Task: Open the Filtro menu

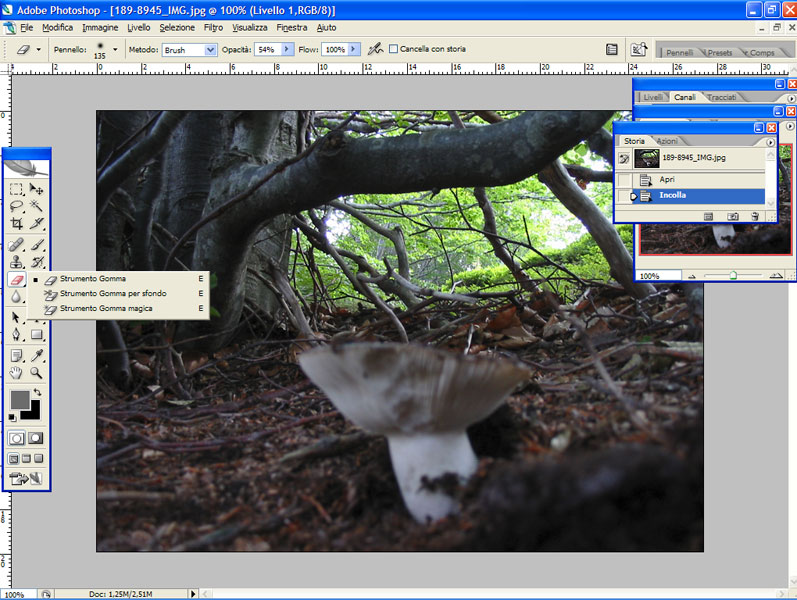Action: click(213, 27)
